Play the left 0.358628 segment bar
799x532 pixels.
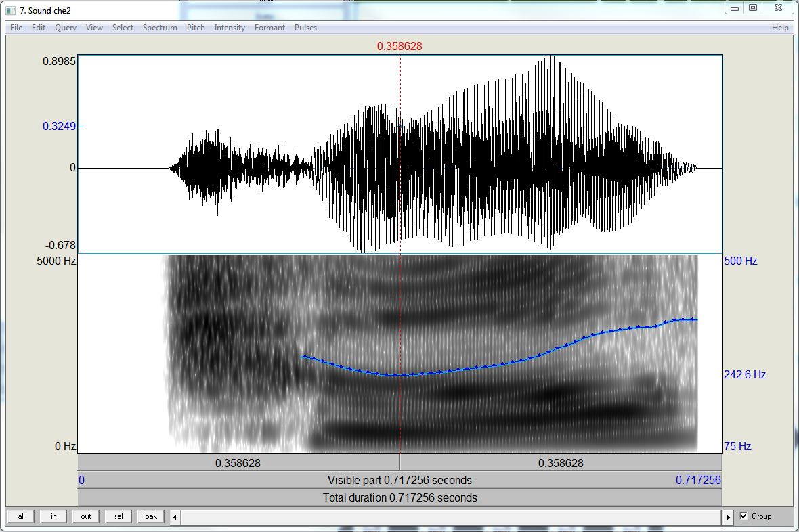238,463
